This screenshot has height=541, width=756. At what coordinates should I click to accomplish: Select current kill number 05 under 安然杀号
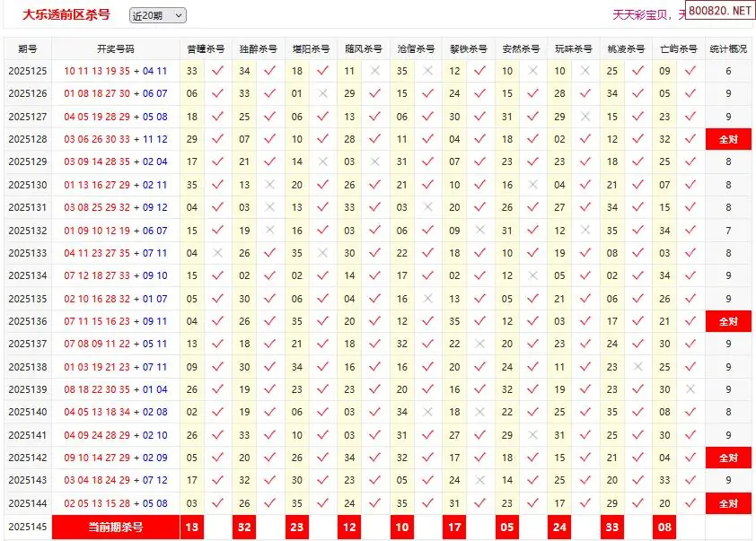(507, 527)
